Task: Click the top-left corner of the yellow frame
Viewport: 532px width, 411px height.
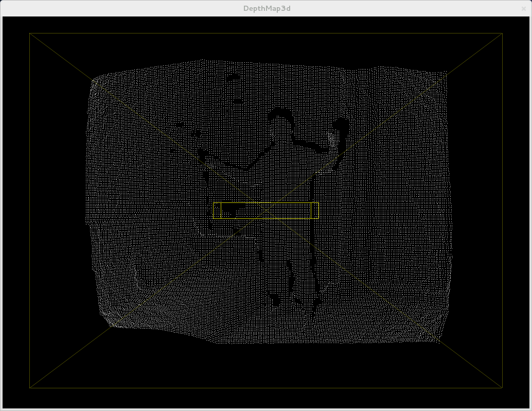Action: [x=30, y=33]
